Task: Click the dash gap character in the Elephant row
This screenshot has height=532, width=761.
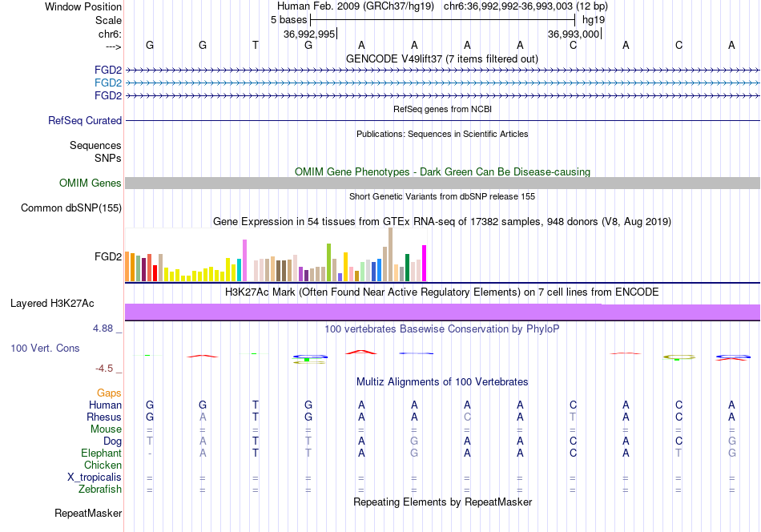Action: [x=150, y=453]
